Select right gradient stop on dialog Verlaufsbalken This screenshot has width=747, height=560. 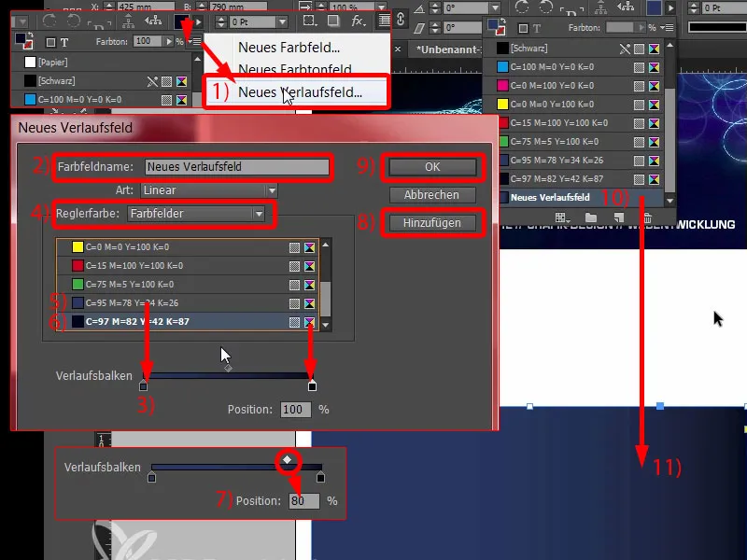click(312, 386)
